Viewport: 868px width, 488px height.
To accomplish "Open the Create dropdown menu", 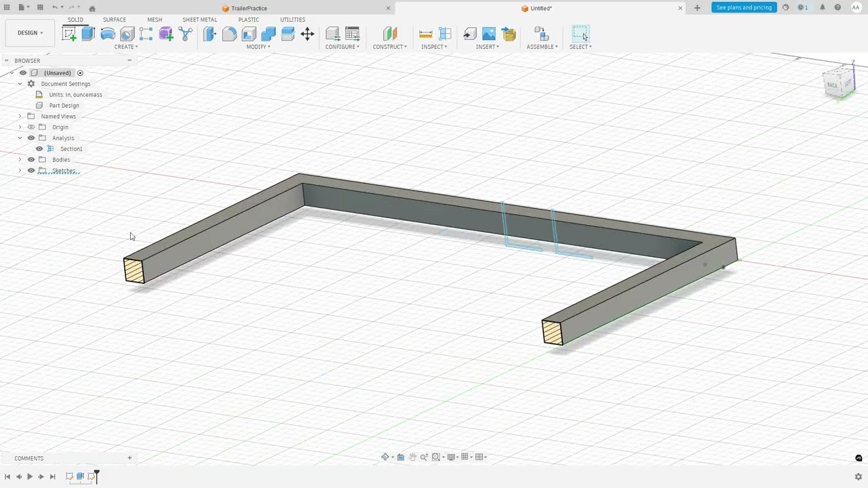I will 125,47.
